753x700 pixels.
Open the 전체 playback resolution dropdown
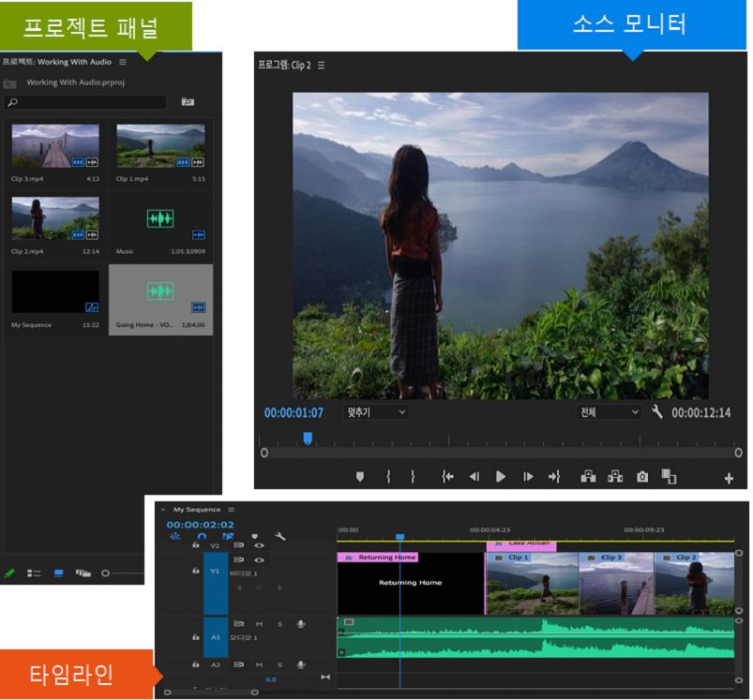[609, 412]
